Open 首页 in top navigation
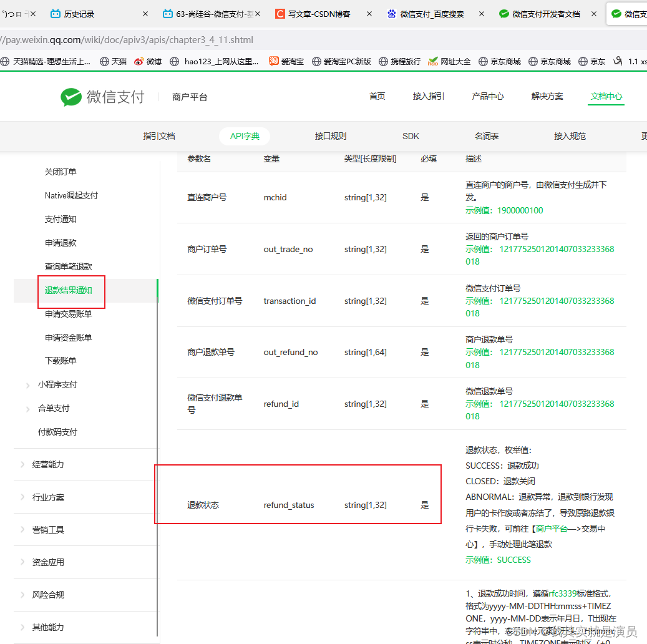The height and width of the screenshot is (644, 647). click(377, 96)
